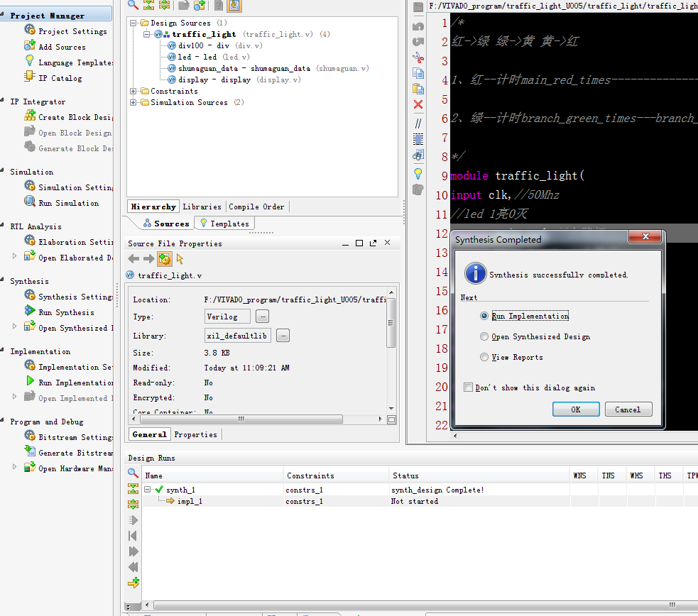Click the Create New Runs plus-arrow icon
The image size is (698, 616).
(x=133, y=583)
